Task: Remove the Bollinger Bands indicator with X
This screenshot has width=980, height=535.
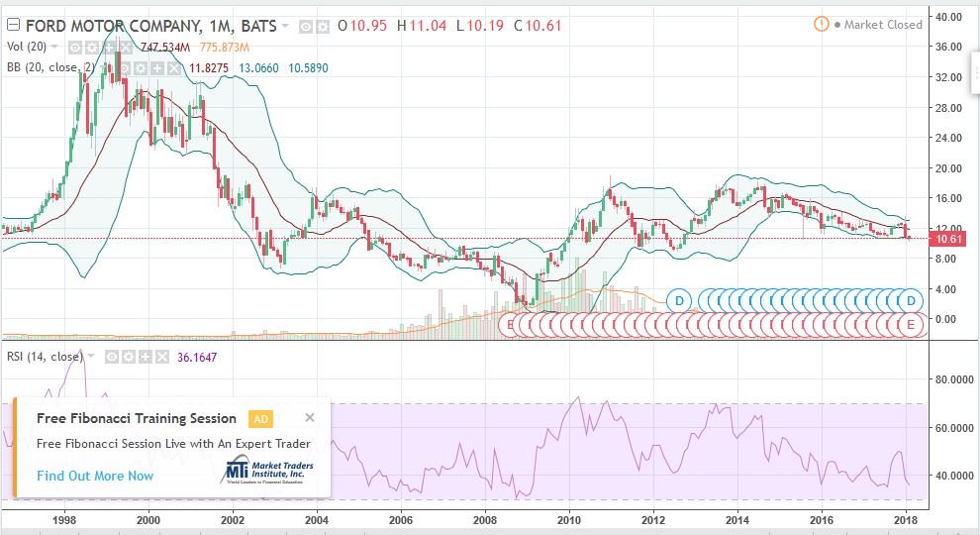Action: coord(174,68)
